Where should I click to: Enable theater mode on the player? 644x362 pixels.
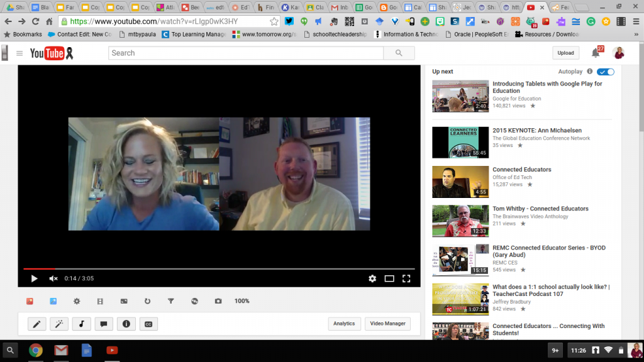click(x=390, y=278)
